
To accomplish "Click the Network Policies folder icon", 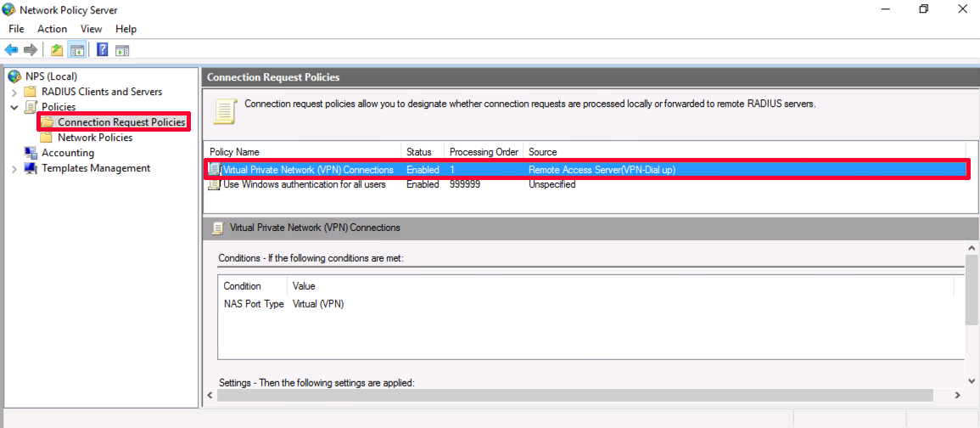I will (47, 138).
